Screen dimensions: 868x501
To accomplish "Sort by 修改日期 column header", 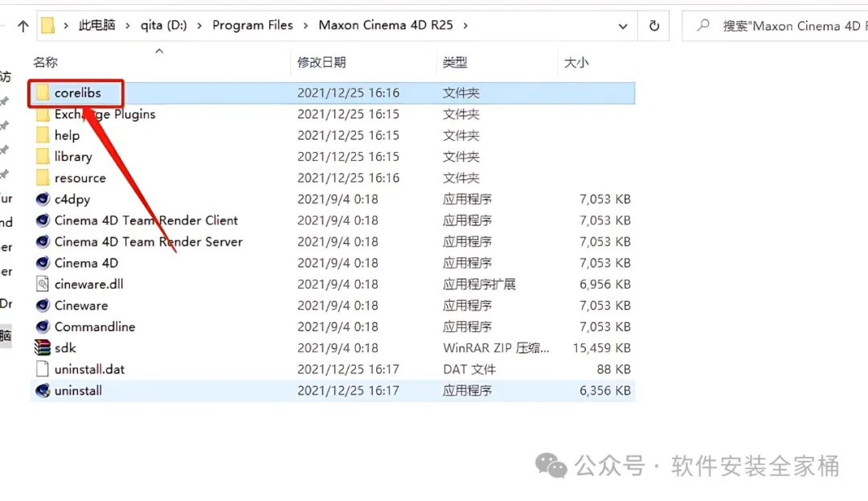I will pyautogui.click(x=321, y=62).
